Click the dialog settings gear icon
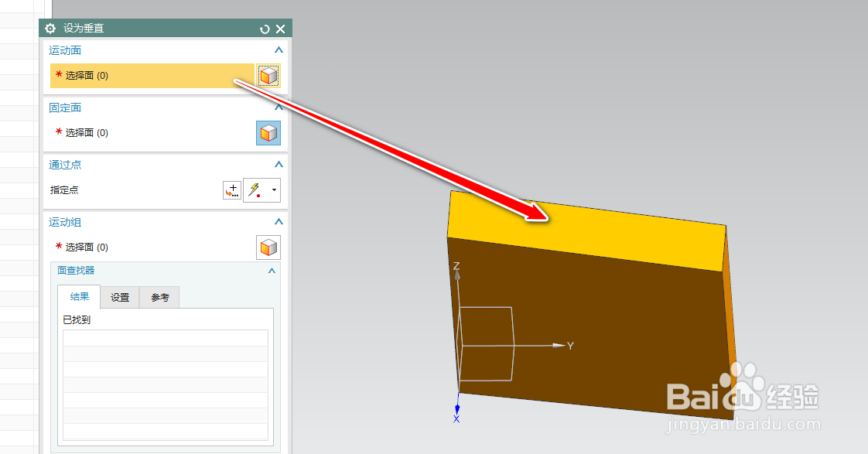 50,29
